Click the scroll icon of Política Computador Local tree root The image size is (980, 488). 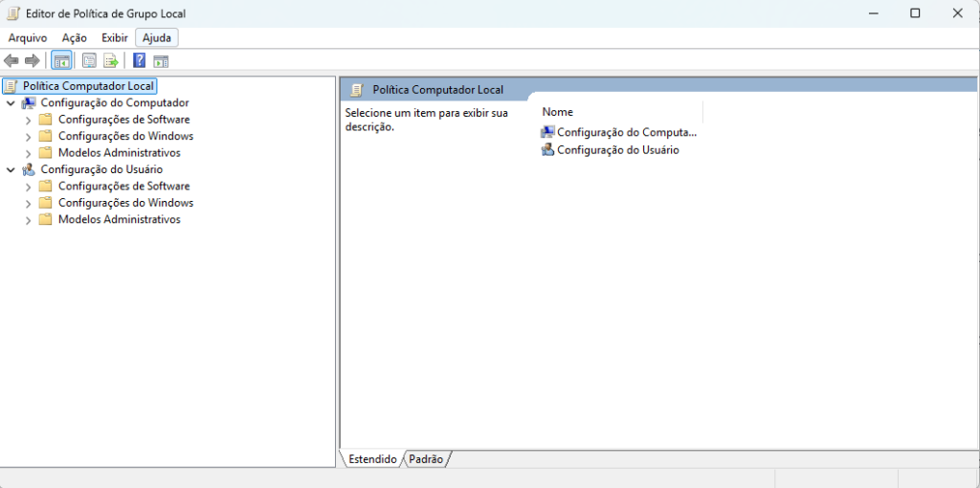11,85
